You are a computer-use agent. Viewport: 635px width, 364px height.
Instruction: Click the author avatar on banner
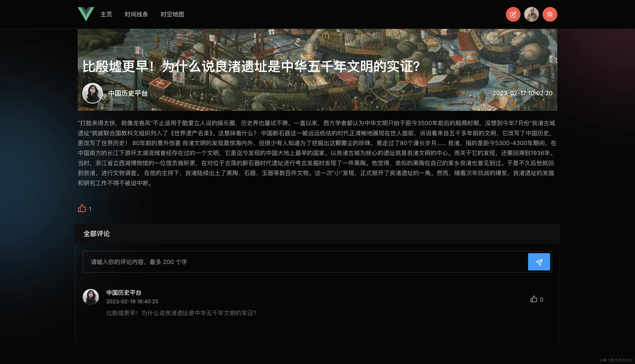[92, 93]
